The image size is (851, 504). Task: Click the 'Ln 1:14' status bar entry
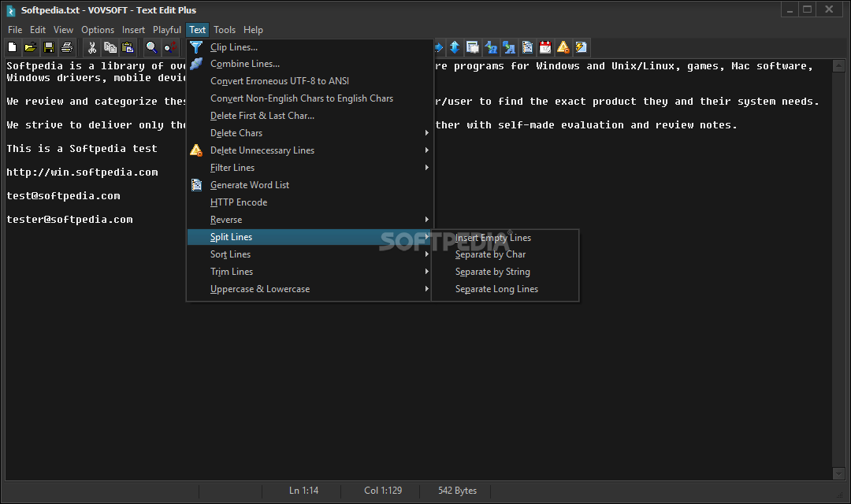303,491
